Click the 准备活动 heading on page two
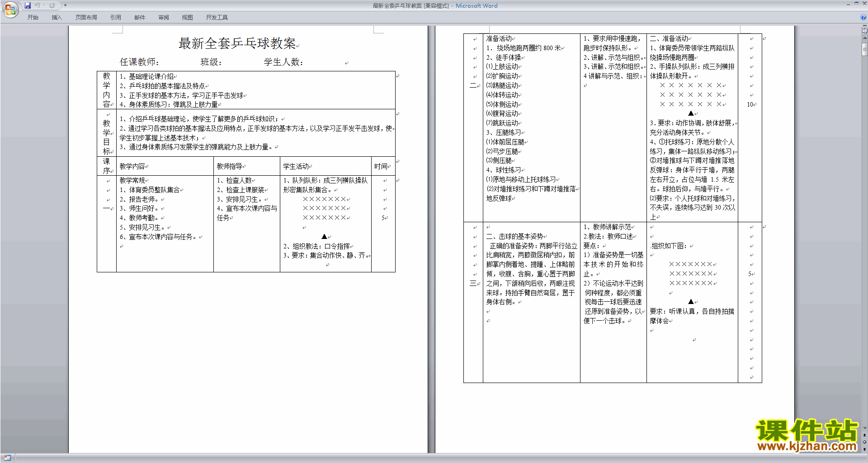The height and width of the screenshot is (463, 868). (499, 38)
